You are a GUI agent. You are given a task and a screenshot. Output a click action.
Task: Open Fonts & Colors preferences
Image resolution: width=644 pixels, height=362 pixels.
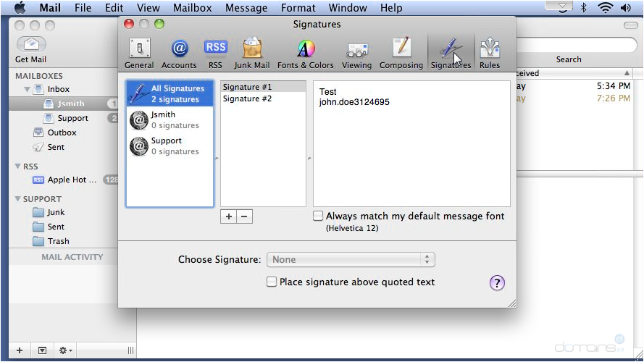click(306, 52)
